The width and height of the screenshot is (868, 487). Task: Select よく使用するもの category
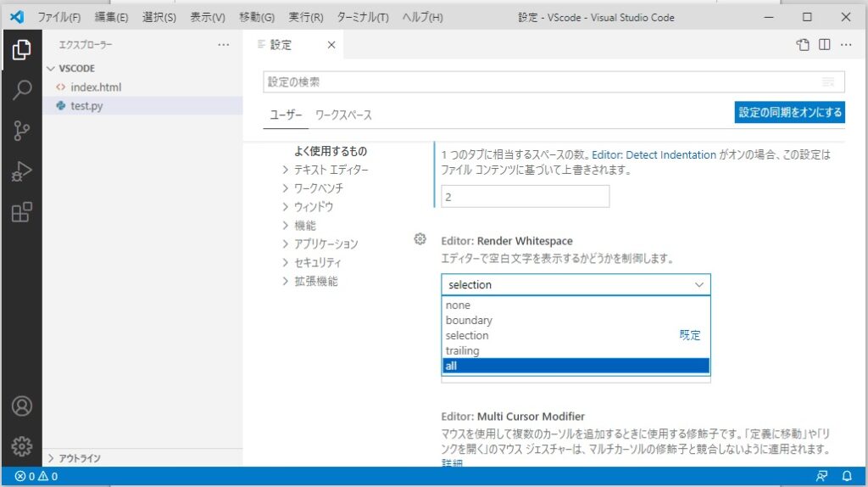[x=331, y=151]
